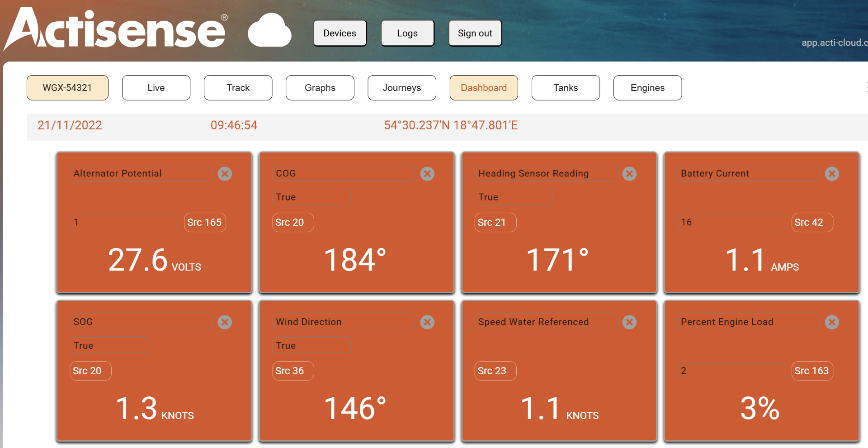Sign out of the account

475,33
